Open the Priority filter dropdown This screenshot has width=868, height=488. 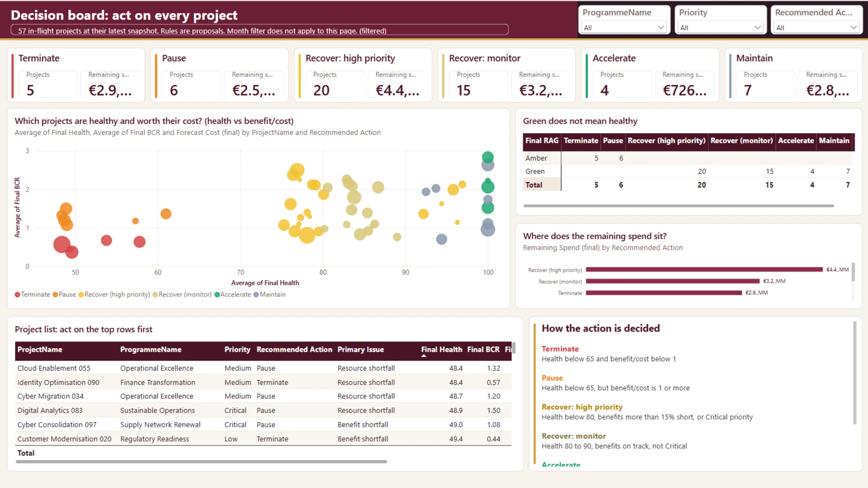[x=721, y=28]
